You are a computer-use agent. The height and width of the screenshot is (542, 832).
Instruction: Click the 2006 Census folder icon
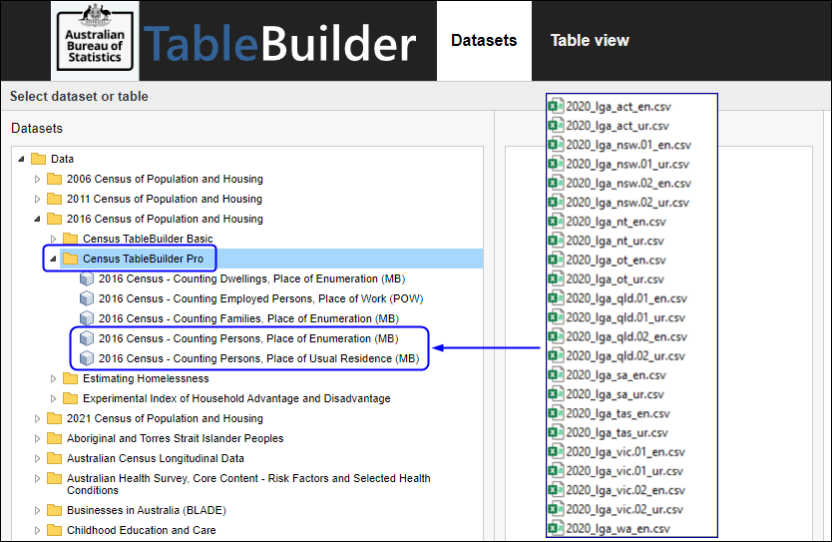pyautogui.click(x=54, y=179)
